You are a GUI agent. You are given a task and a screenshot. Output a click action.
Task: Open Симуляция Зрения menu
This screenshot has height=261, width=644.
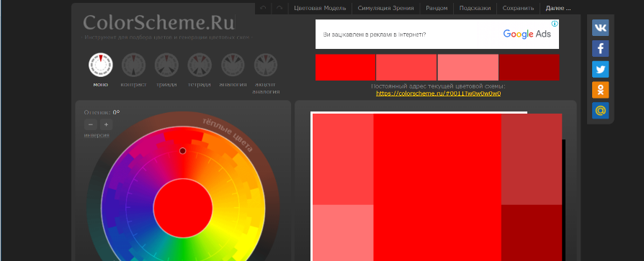click(x=385, y=8)
